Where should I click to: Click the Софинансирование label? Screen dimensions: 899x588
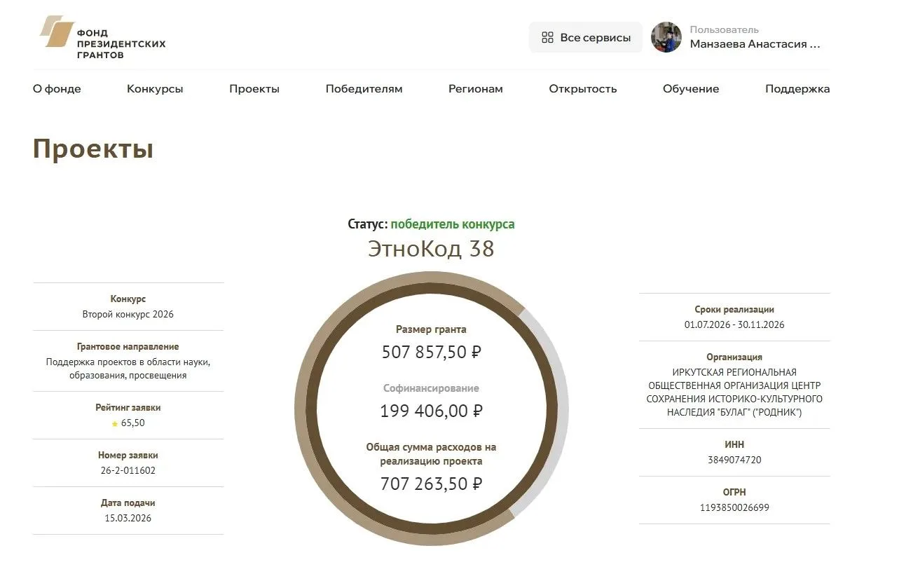click(x=432, y=388)
